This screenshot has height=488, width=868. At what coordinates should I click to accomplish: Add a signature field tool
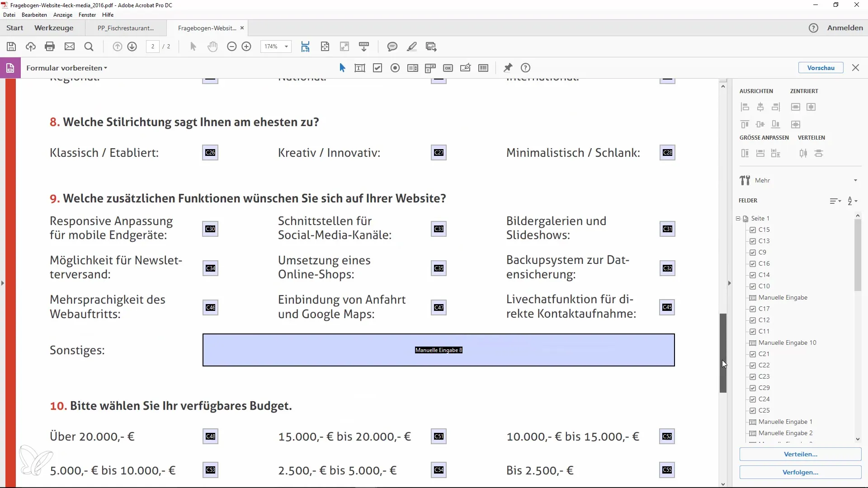[465, 68]
